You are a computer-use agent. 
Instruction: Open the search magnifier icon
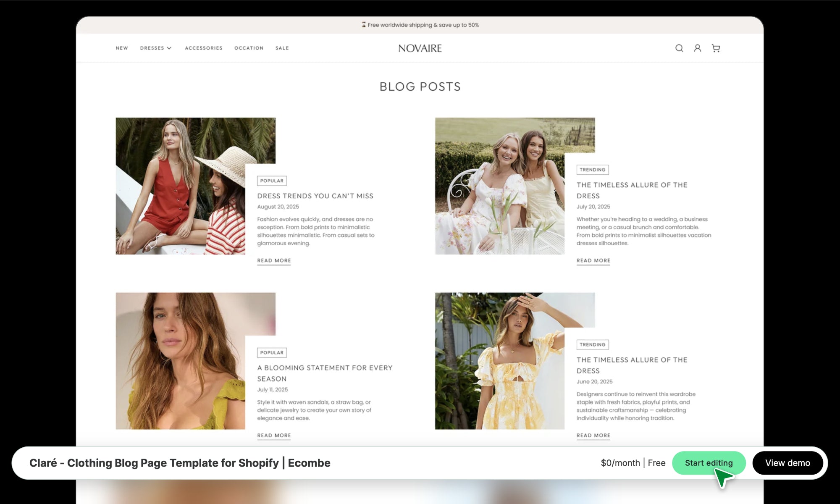(679, 48)
